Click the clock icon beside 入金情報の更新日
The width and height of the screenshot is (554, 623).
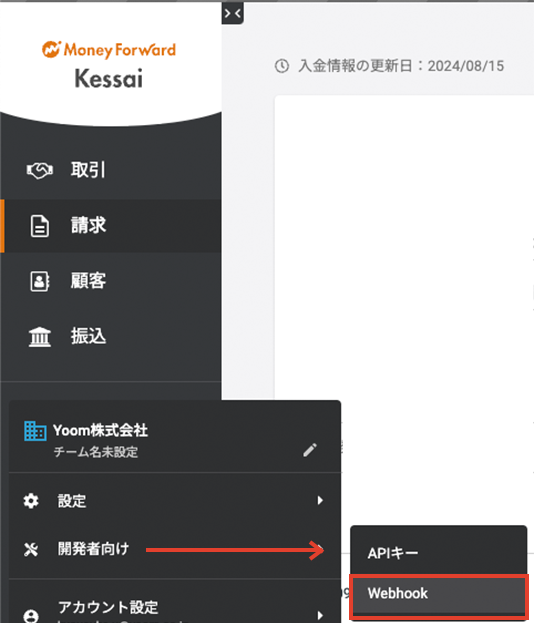tap(282, 66)
